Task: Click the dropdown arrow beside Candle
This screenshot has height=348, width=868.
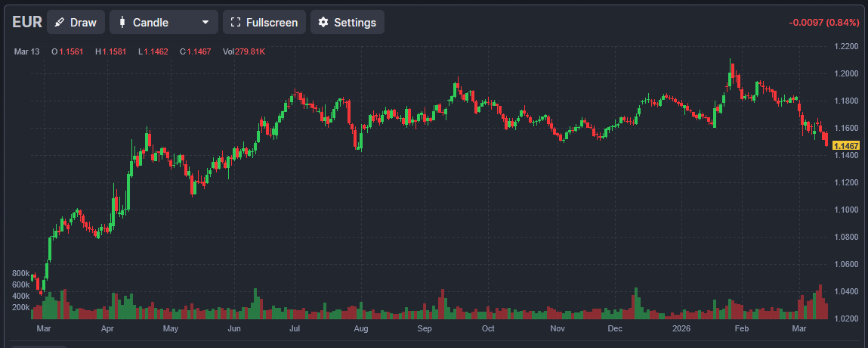Action: 205,23
